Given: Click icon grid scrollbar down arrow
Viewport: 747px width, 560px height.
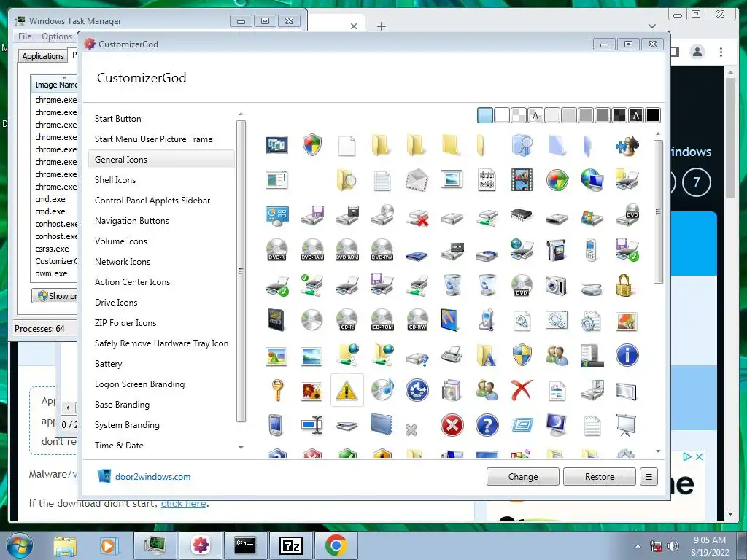Looking at the screenshot, I should point(658,451).
